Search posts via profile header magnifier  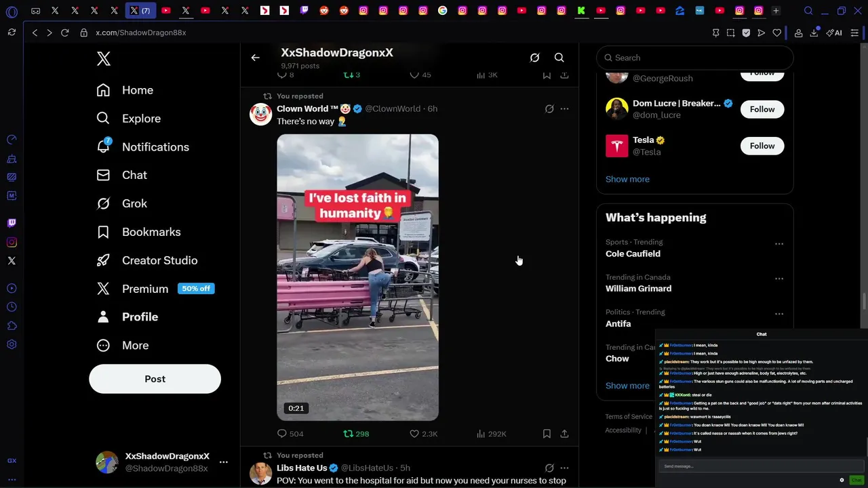559,58
